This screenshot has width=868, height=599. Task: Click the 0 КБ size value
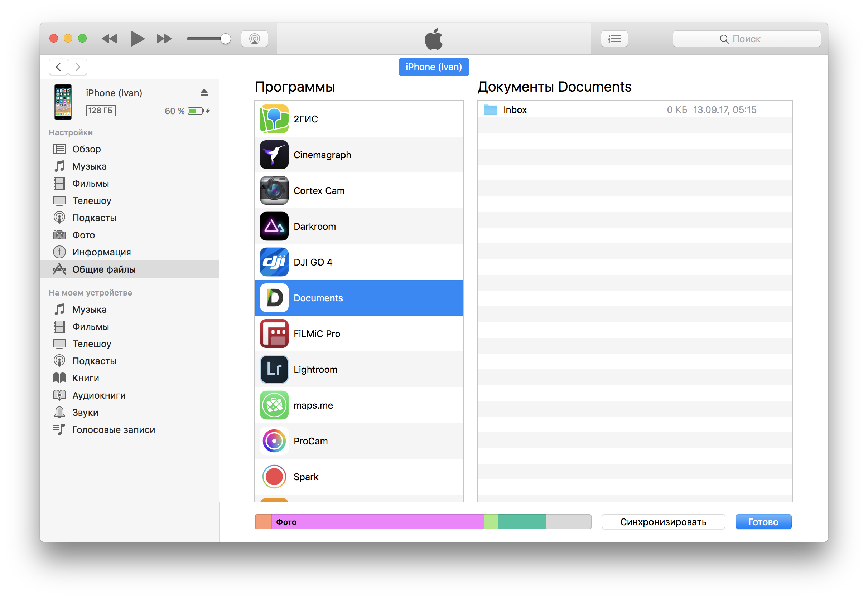(x=677, y=110)
